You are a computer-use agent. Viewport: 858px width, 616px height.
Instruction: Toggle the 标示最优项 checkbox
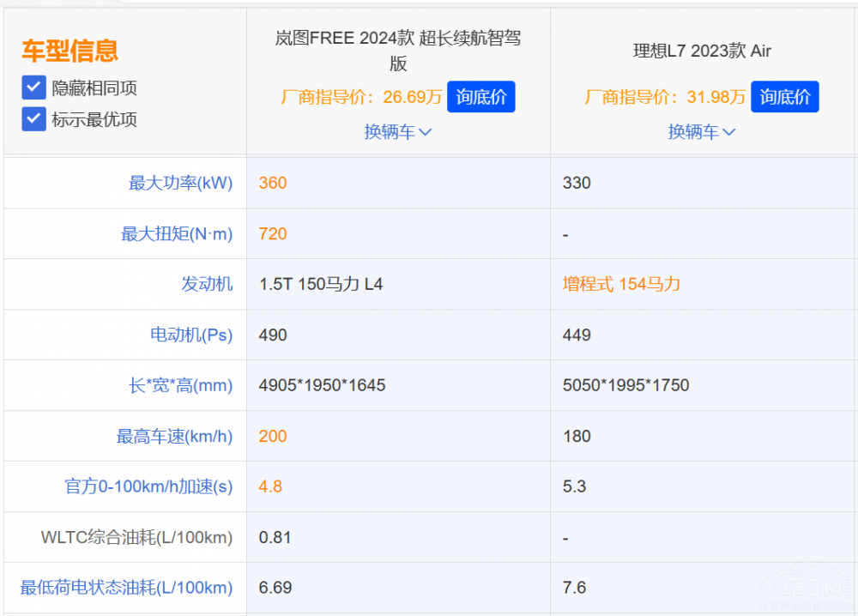click(33, 119)
